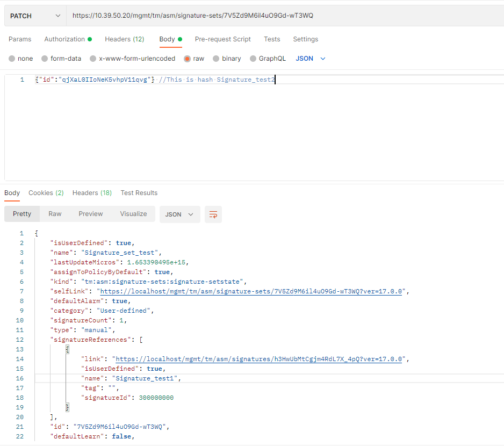Open the Cookies (2) response tab
504x446 pixels.
(46, 192)
